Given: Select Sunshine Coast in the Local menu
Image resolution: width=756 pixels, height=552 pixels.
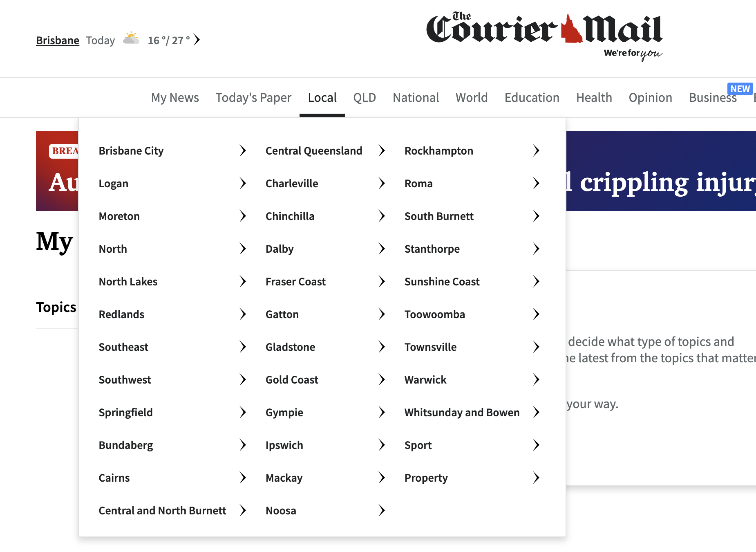Looking at the screenshot, I should pyautogui.click(x=442, y=281).
